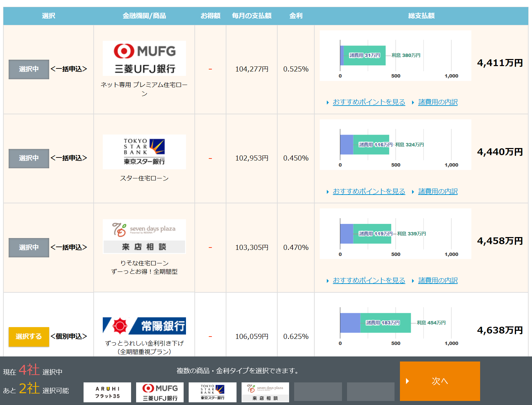The height and width of the screenshot is (405, 532).
Task: Click the 常陽銀行 logo in table
Action: pos(144,326)
